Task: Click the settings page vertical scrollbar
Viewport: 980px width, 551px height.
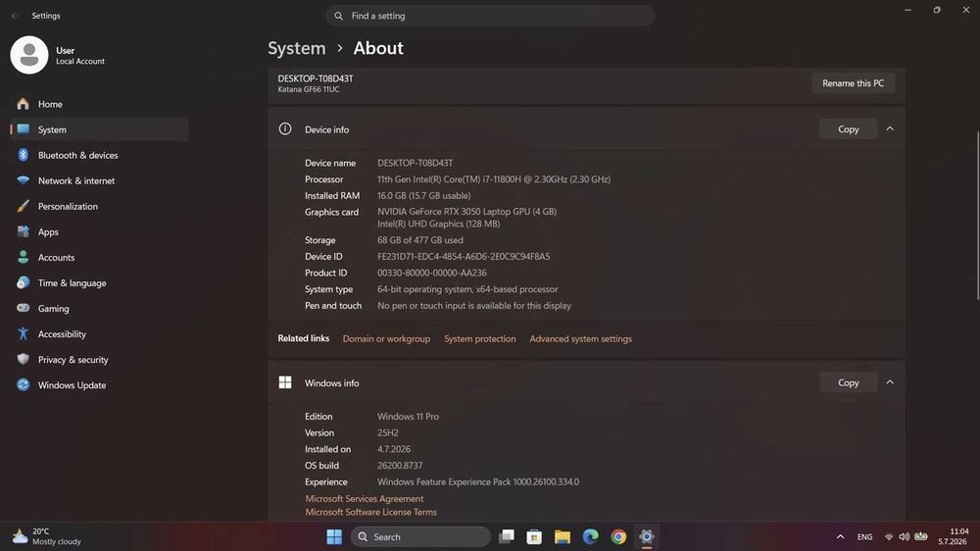Action: 977,215
